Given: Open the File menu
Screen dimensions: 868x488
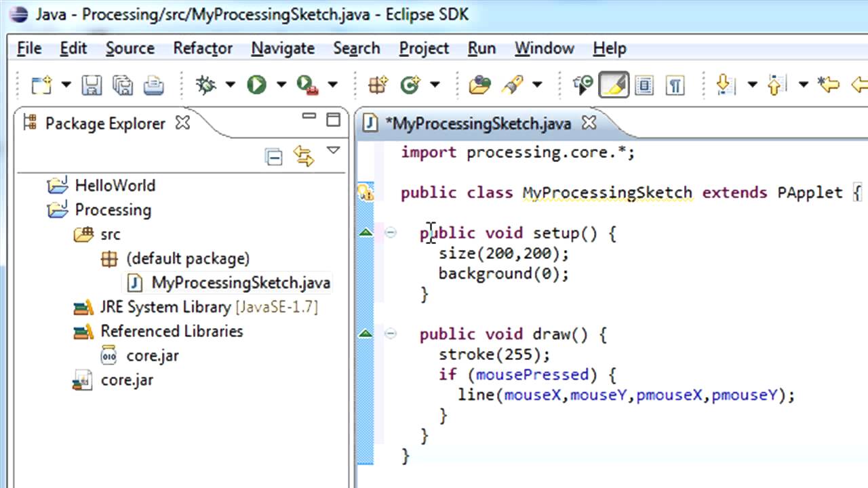Looking at the screenshot, I should point(29,48).
